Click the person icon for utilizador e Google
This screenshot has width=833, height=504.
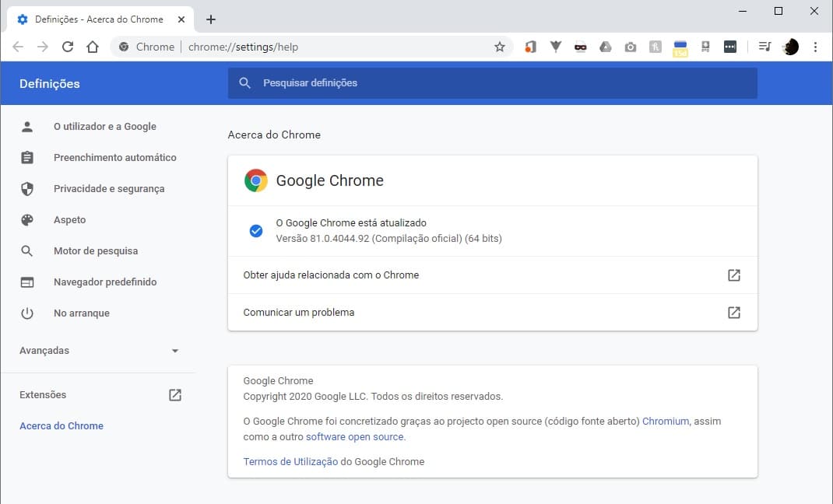tap(27, 126)
